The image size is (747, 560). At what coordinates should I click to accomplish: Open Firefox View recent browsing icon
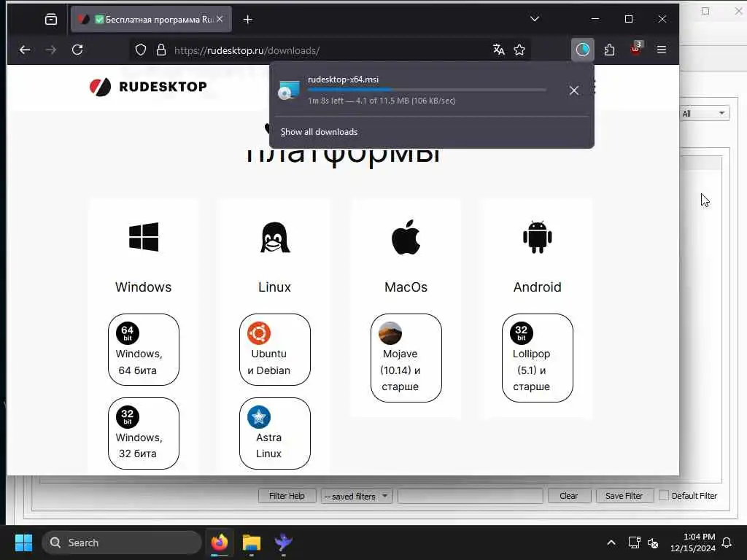tap(50, 19)
